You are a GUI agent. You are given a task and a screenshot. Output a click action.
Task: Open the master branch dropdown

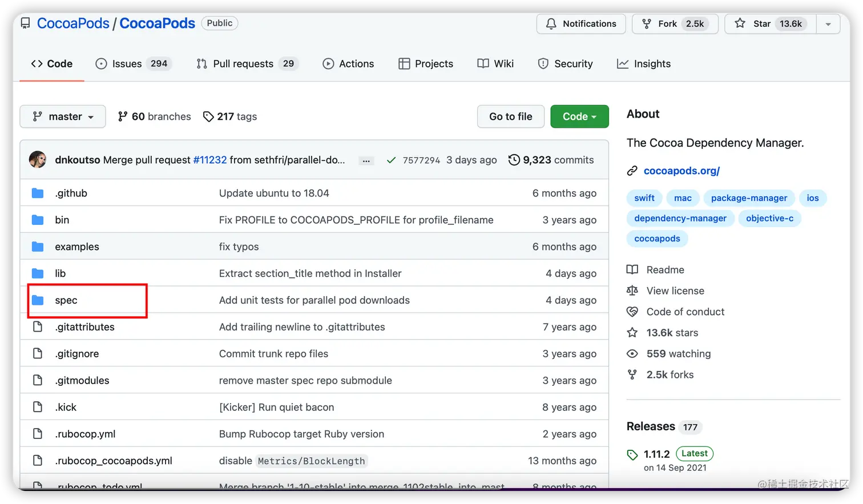pos(63,116)
